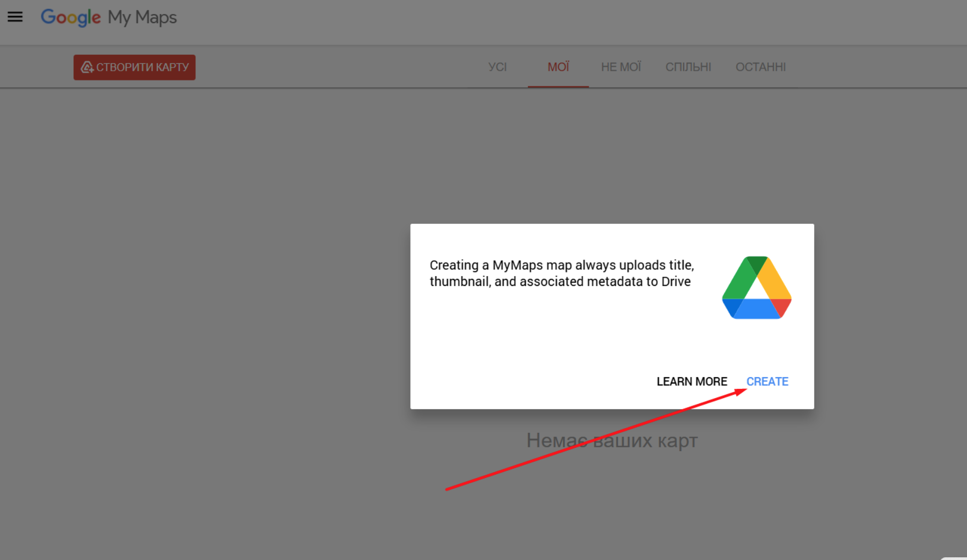
Task: Open the НЕ МОЇ tab
Action: [621, 67]
